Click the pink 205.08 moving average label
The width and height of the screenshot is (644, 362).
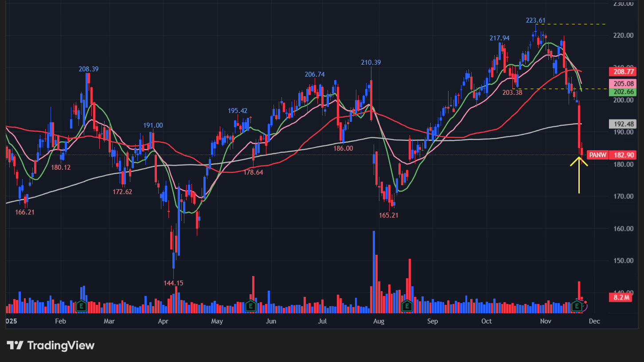(624, 84)
